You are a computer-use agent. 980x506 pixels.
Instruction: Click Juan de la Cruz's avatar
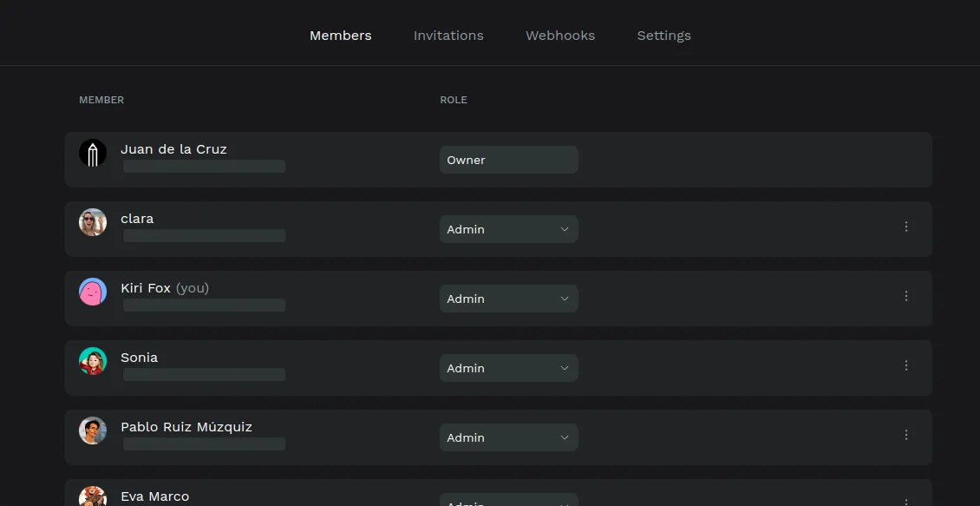[x=93, y=154]
